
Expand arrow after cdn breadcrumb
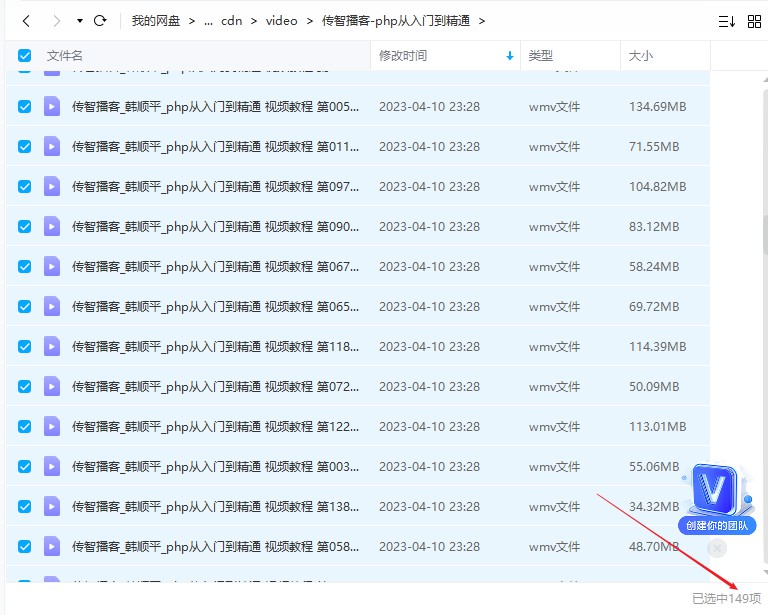[x=254, y=21]
